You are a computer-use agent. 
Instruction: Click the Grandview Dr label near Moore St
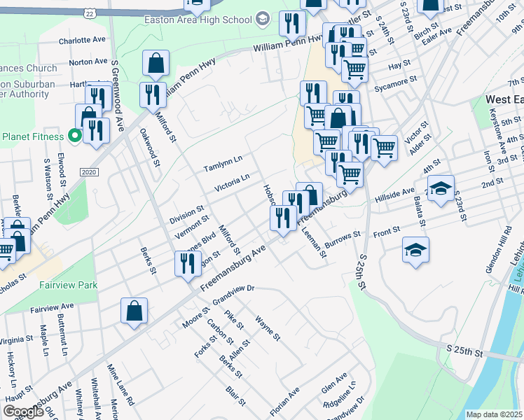[x=233, y=295]
